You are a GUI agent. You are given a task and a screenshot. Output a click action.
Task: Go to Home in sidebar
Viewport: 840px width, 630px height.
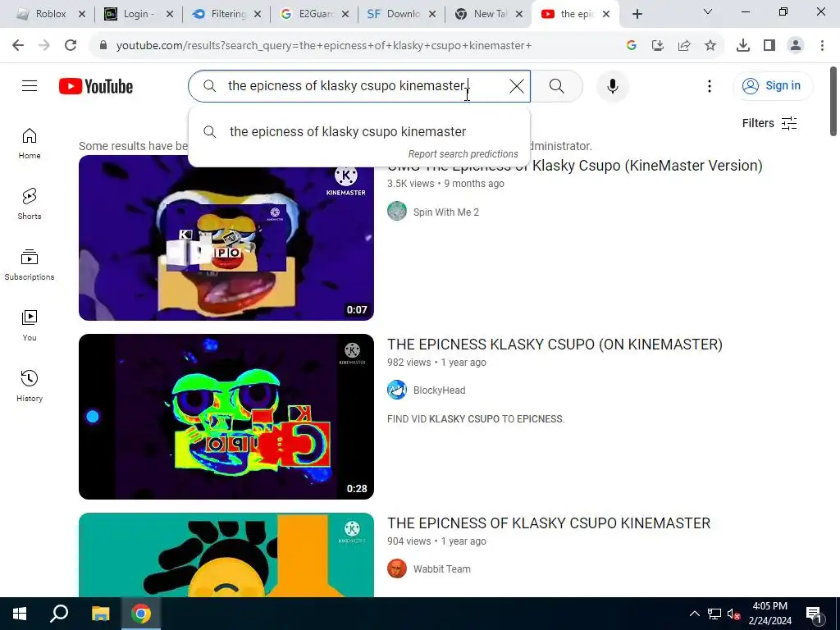30,144
